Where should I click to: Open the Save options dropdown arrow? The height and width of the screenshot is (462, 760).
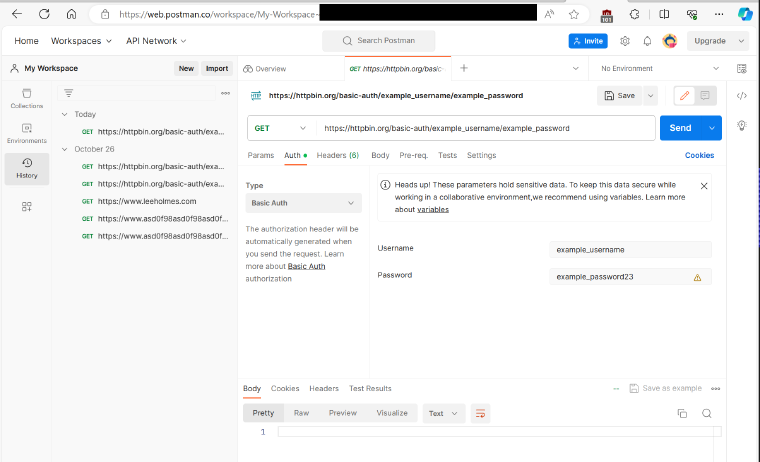pyautogui.click(x=650, y=96)
